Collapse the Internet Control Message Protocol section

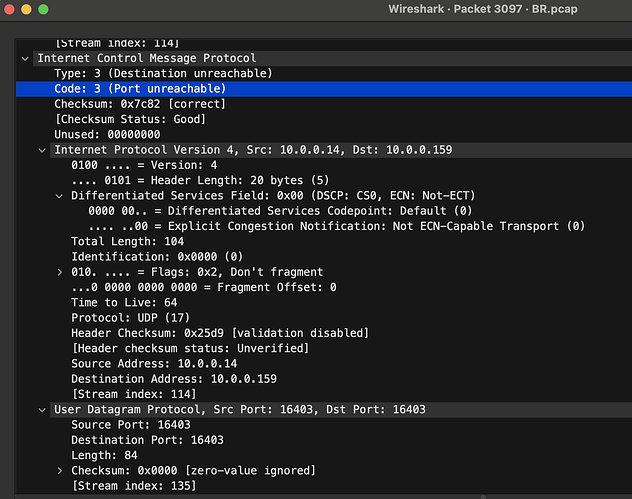[25, 58]
